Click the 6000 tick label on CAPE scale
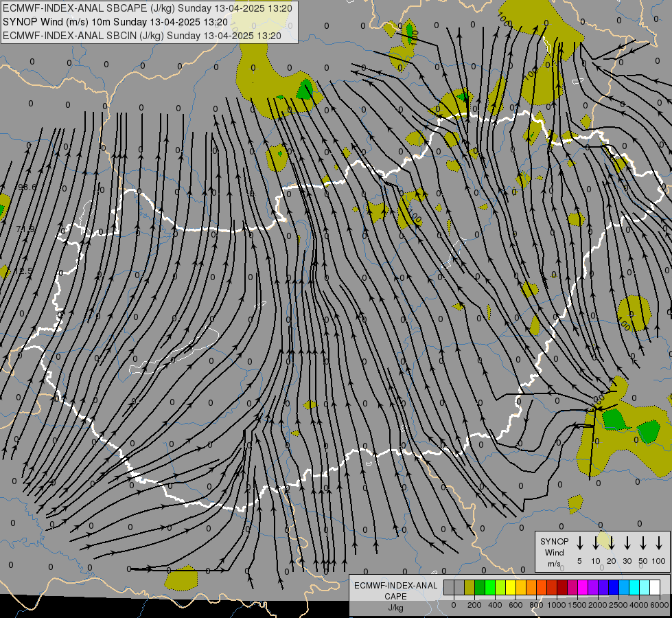The width and height of the screenshot is (672, 618). 660,605
